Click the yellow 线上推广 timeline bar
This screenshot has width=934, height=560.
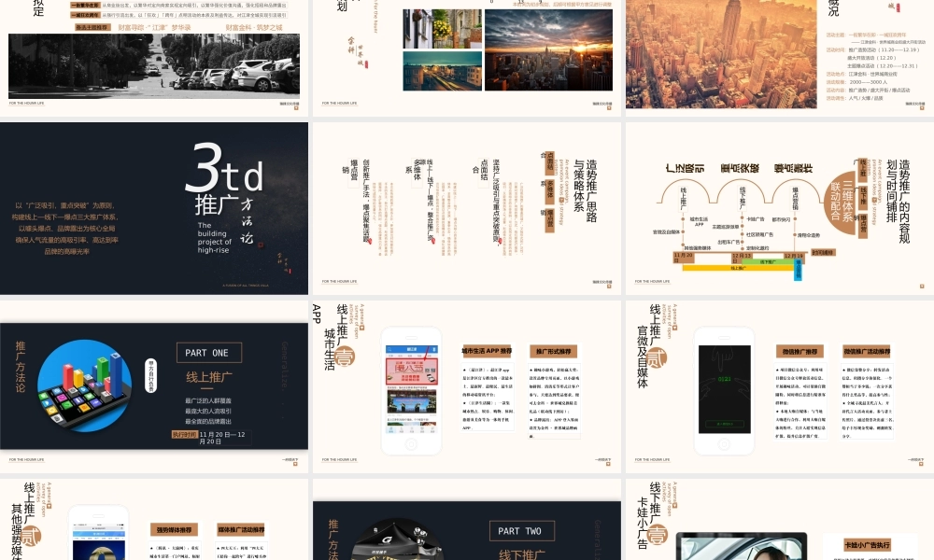(x=737, y=268)
